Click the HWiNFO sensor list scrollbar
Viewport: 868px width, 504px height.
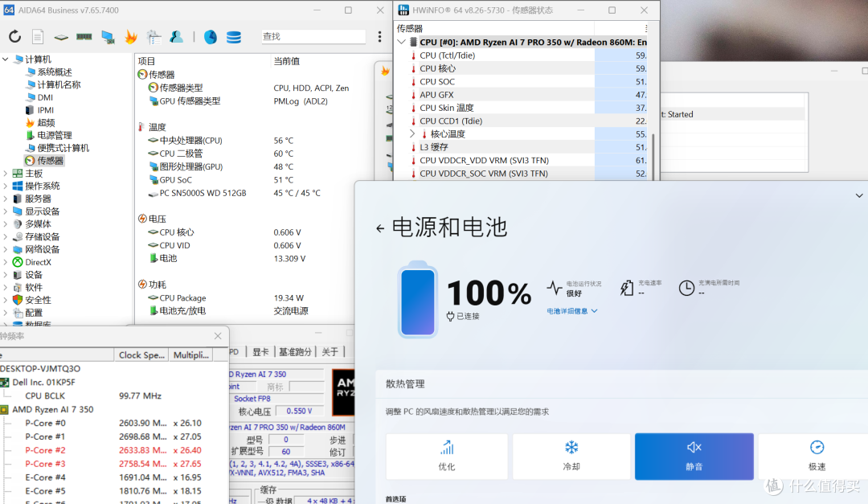click(x=653, y=155)
